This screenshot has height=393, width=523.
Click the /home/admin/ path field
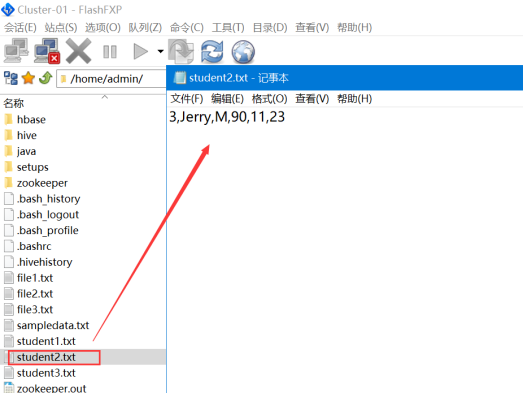tap(111, 79)
